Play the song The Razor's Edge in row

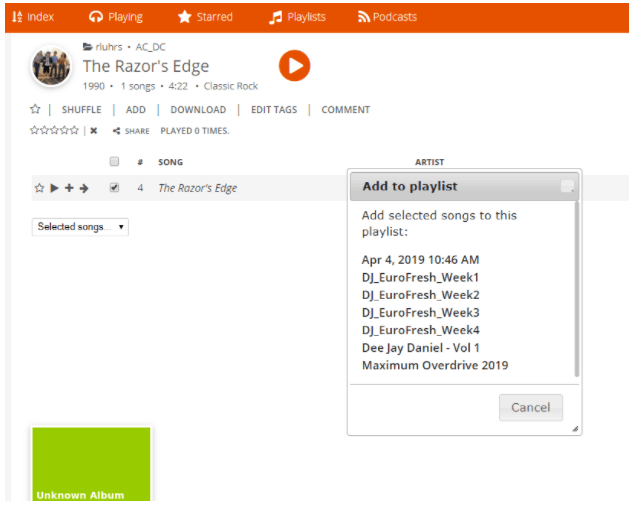(x=54, y=188)
